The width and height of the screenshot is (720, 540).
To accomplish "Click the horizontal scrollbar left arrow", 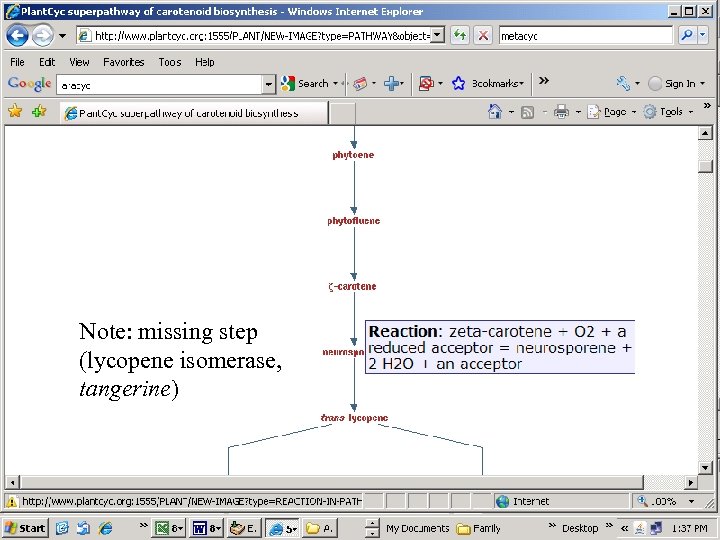I will (12, 483).
